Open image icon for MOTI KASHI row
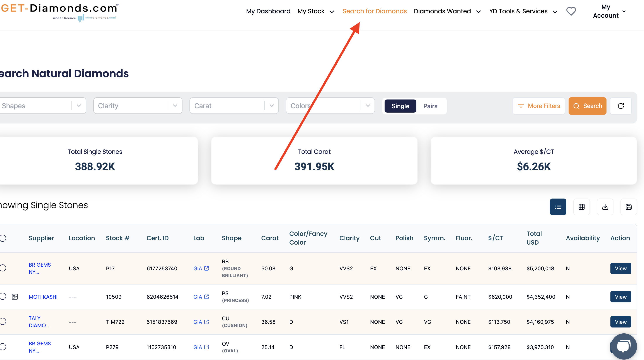The image size is (644, 360). click(x=15, y=297)
